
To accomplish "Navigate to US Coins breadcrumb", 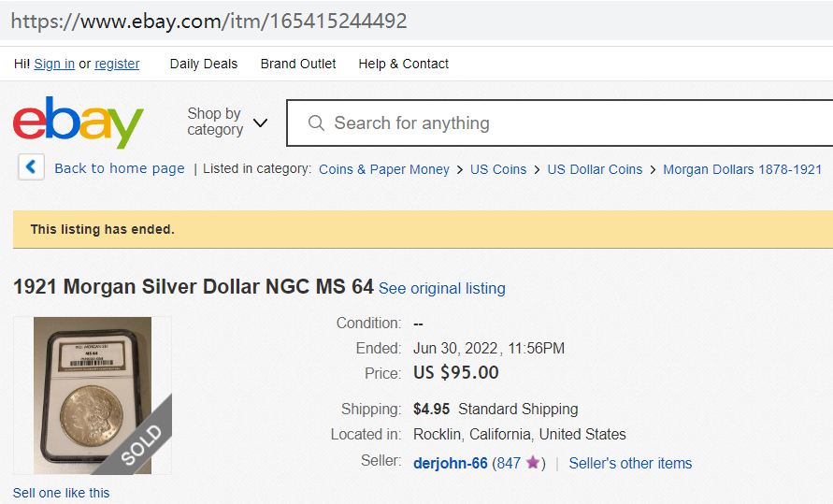I will tap(498, 169).
